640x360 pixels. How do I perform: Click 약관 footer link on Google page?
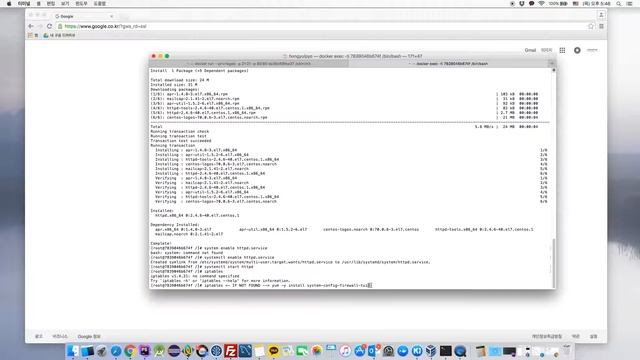(x=576, y=336)
